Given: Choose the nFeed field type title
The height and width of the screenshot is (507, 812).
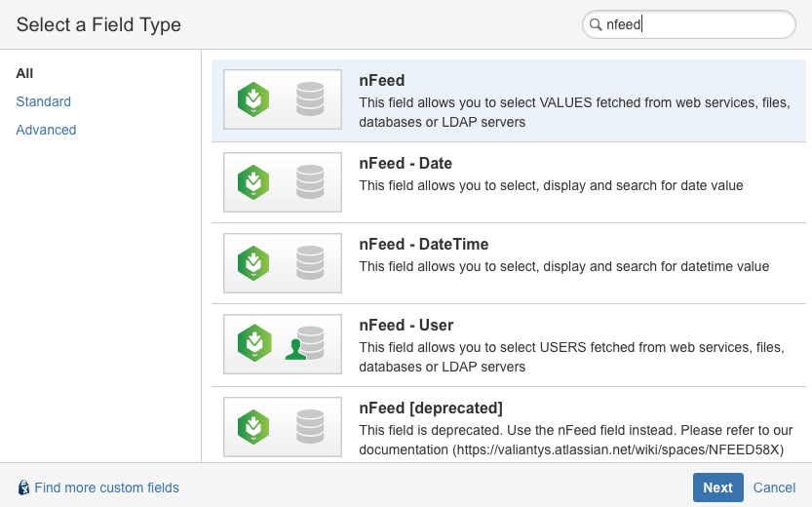Looking at the screenshot, I should [381, 82].
